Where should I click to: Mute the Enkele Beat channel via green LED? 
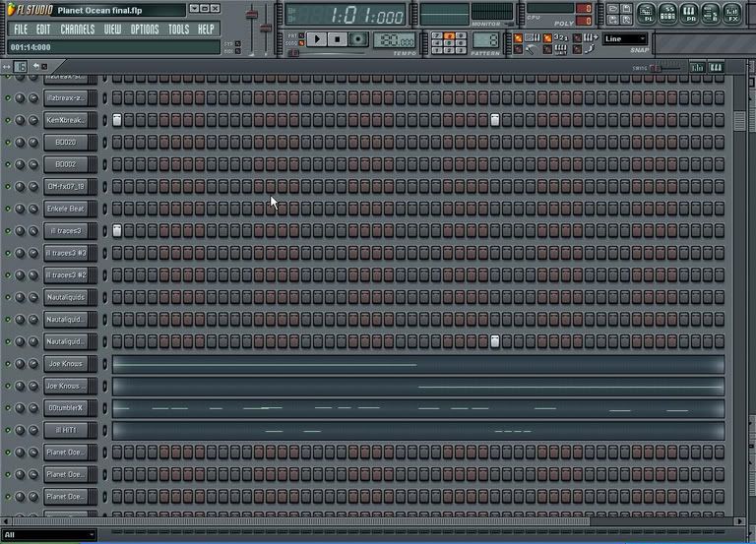coord(8,209)
